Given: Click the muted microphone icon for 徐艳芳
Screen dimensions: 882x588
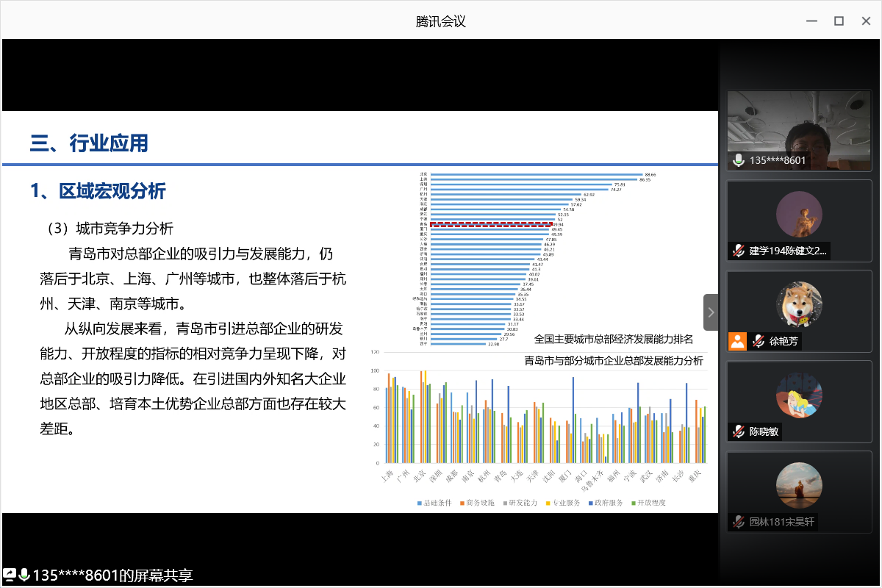Looking at the screenshot, I should click(758, 341).
